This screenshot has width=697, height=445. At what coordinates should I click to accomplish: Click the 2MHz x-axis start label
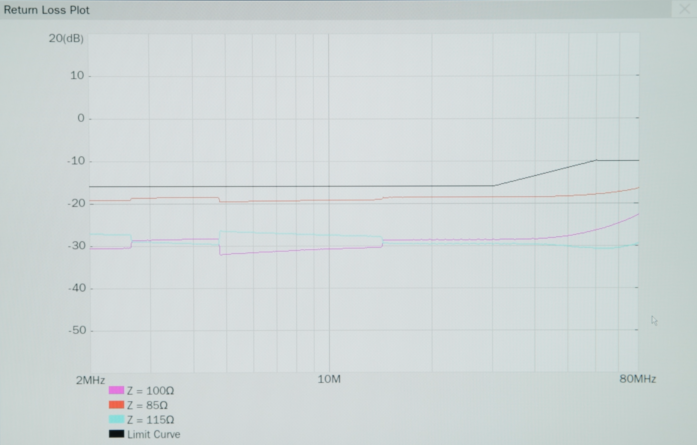pos(89,380)
